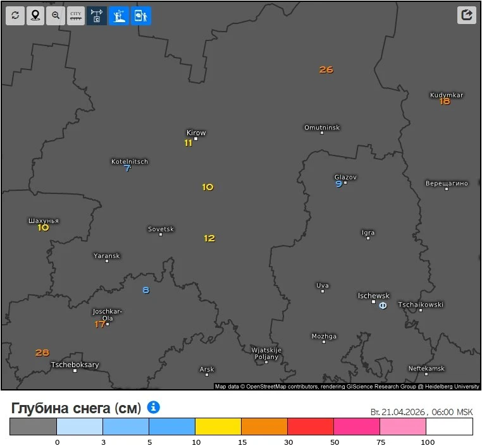Click the share icon at top right
Image resolution: width=482 pixels, height=448 pixels.
(x=467, y=15)
